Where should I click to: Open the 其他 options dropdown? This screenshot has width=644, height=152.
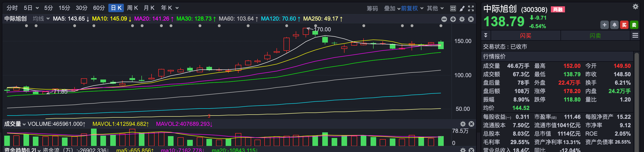point(435,8)
